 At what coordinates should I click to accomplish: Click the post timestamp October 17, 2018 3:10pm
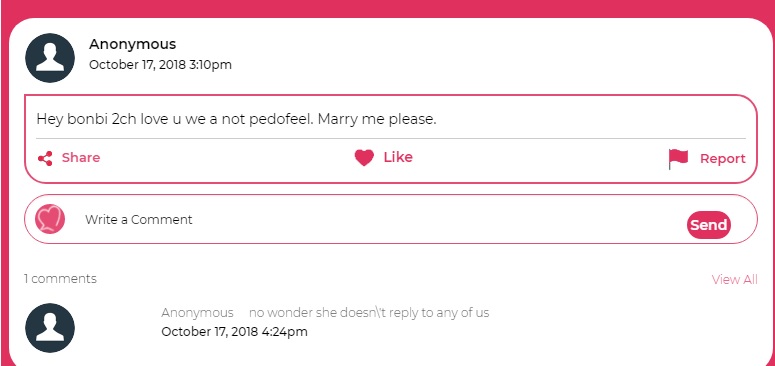point(160,65)
